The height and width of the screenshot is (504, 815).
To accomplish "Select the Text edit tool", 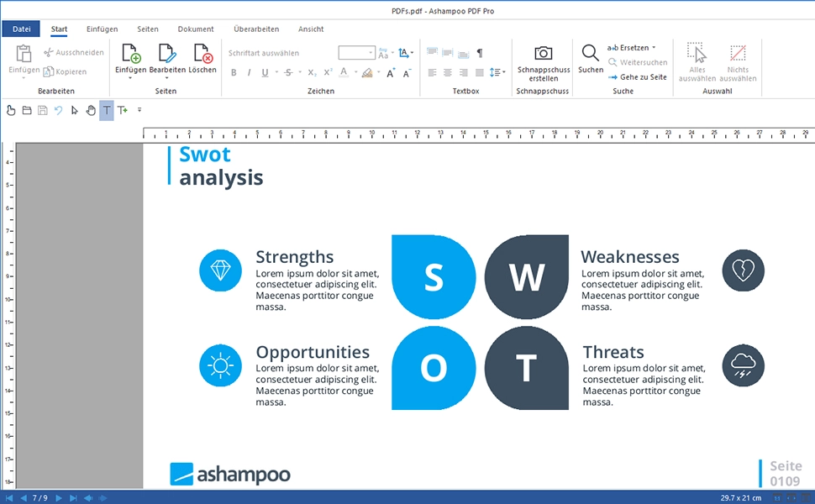I will tap(106, 110).
